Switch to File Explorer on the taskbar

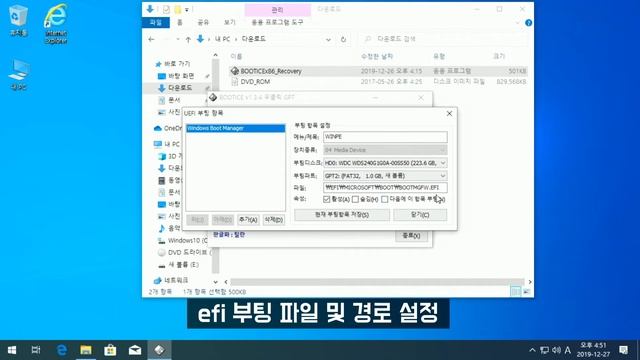pyautogui.click(x=86, y=350)
